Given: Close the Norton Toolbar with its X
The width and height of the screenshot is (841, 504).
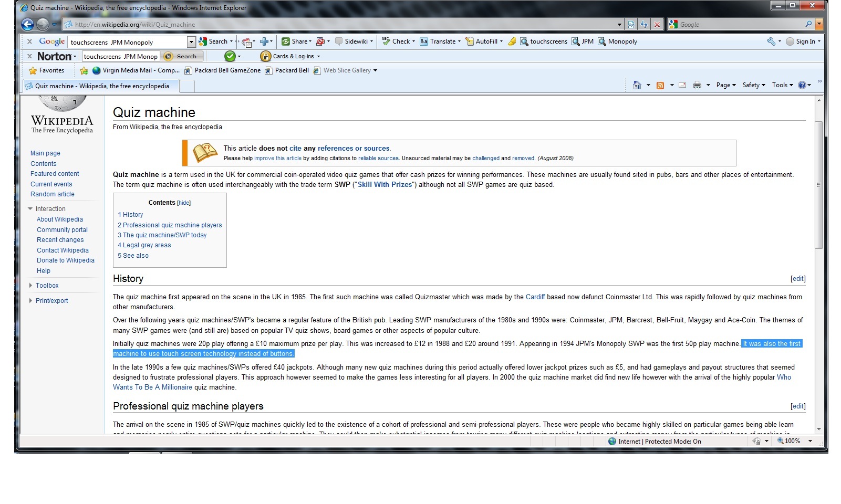Looking at the screenshot, I should 29,56.
